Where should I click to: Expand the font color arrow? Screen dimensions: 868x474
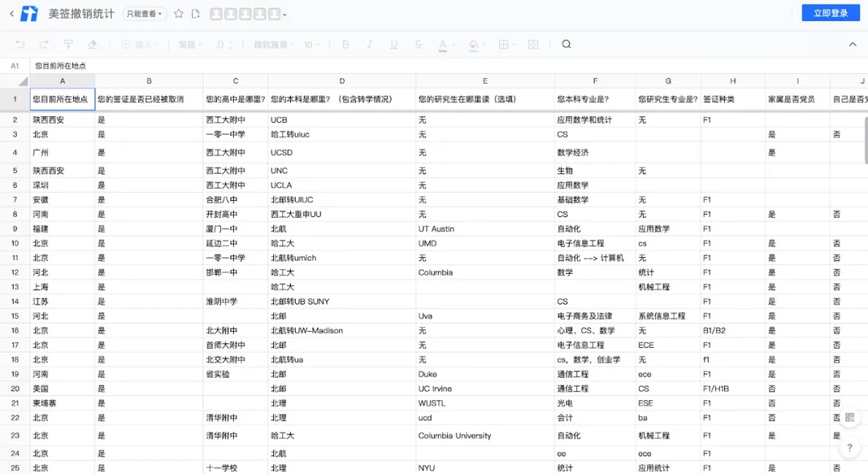pos(454,45)
